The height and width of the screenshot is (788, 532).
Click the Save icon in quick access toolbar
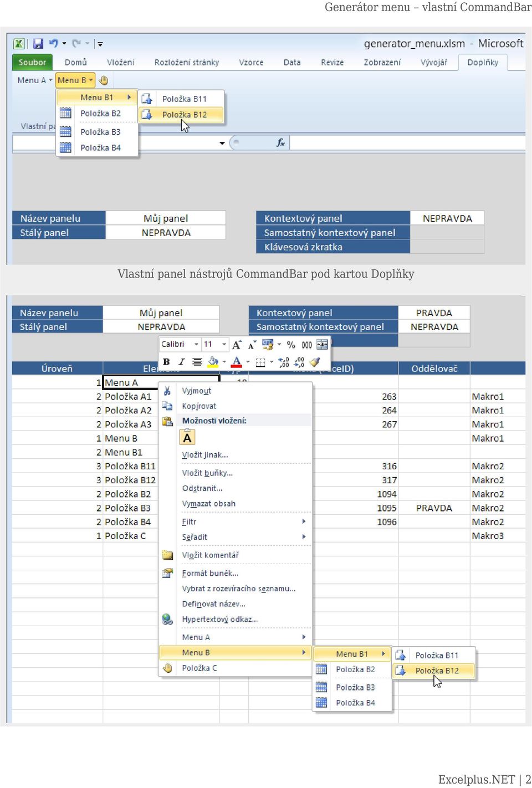pos(38,43)
